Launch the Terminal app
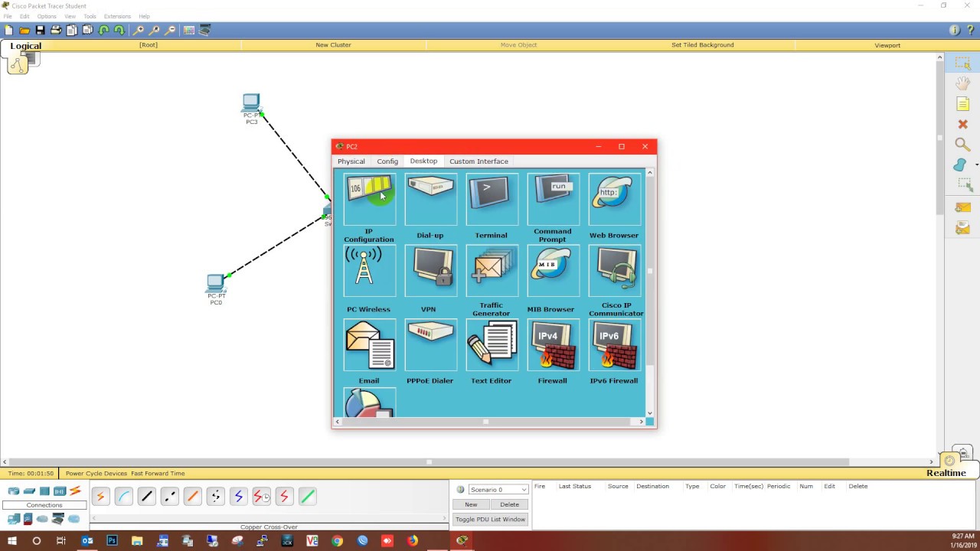Screen dimensions: 980x551 tap(492, 199)
